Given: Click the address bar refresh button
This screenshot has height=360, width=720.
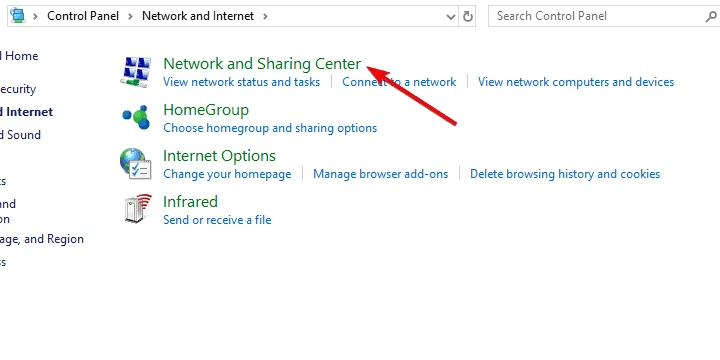Looking at the screenshot, I should (x=467, y=17).
